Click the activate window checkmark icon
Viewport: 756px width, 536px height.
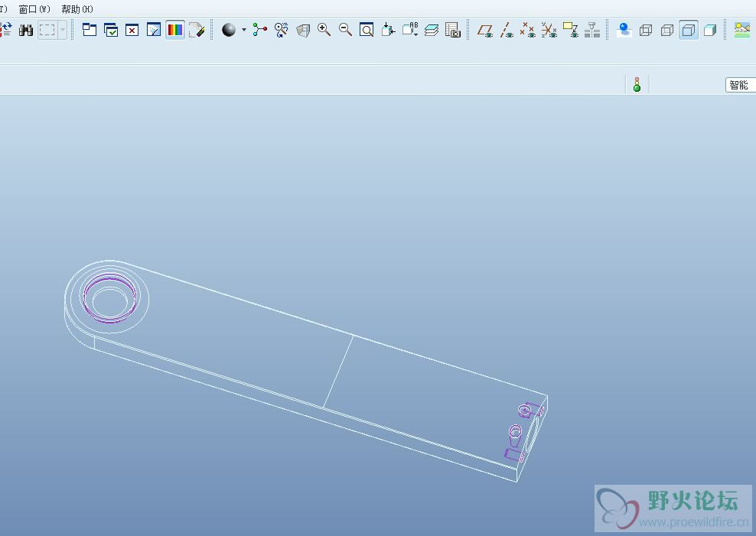point(111,31)
